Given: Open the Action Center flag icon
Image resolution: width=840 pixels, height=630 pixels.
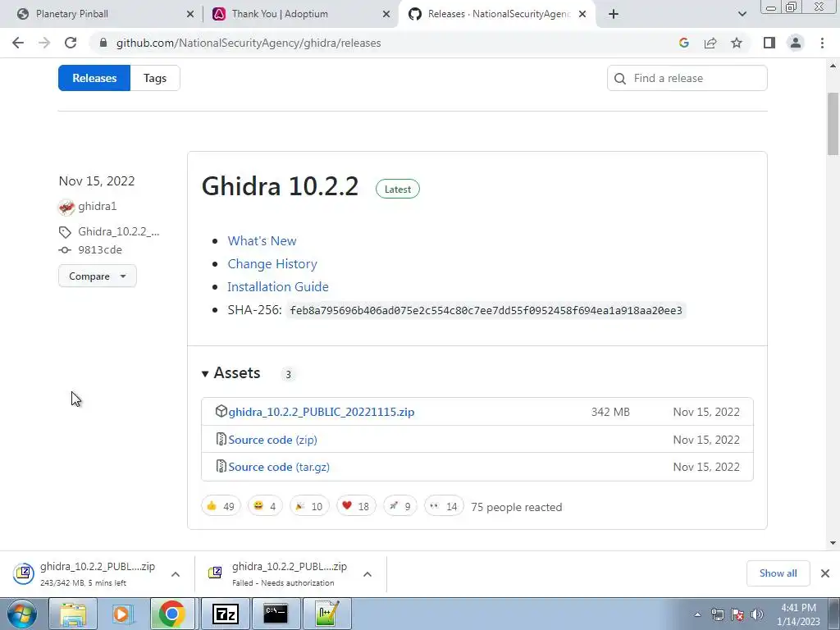Looking at the screenshot, I should (x=737, y=614).
